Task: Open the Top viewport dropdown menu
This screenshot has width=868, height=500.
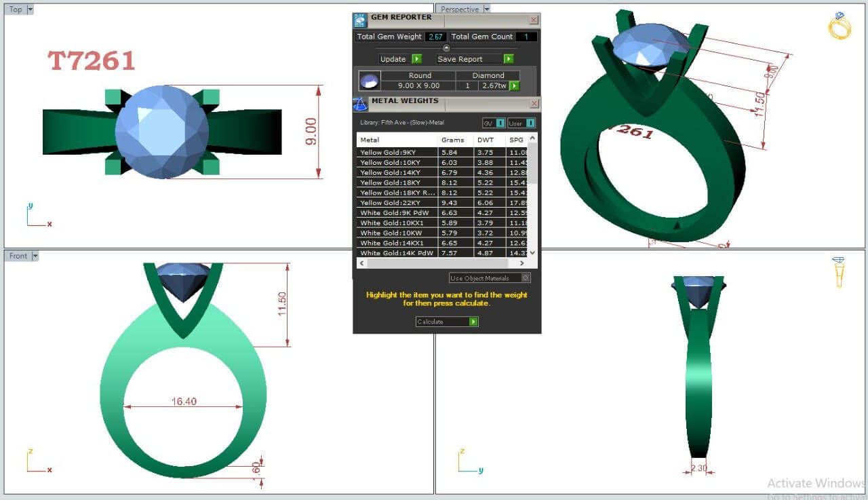Action: [30, 9]
